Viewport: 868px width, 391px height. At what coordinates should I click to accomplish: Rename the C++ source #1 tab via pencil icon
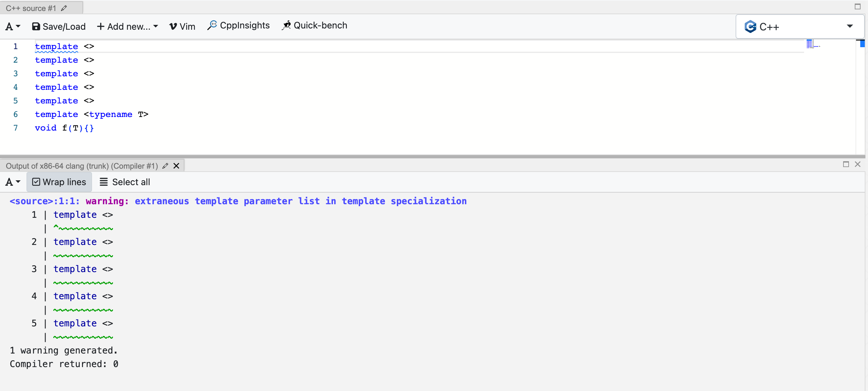64,8
